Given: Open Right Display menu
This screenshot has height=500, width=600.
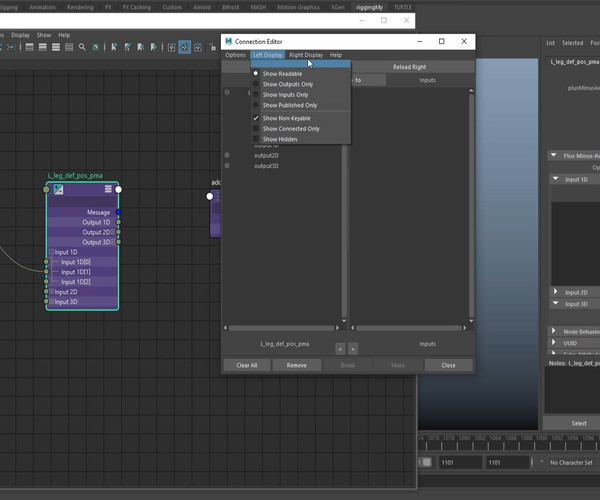Looking at the screenshot, I should 306,55.
